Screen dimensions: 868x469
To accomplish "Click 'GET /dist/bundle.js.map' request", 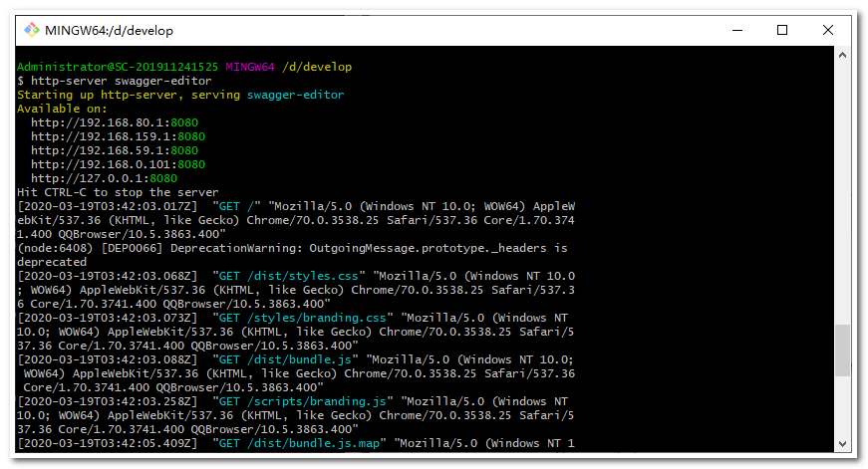I will 300,443.
